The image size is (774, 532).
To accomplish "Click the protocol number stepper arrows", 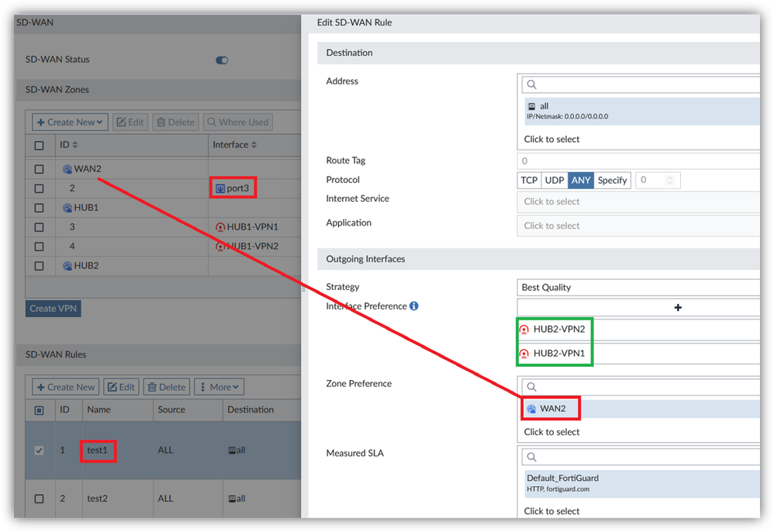I will pos(670,180).
